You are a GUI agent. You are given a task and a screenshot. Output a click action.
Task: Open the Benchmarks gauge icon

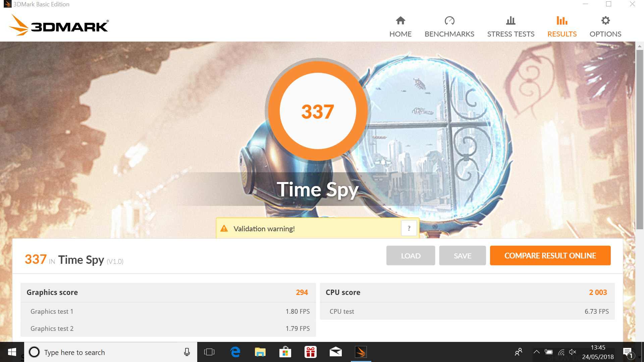[449, 21]
